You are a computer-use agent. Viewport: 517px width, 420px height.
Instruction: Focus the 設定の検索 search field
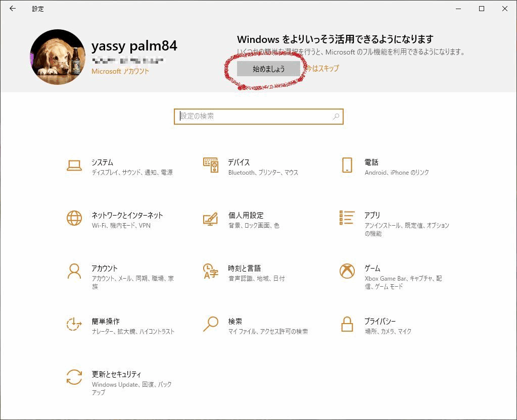(x=259, y=116)
